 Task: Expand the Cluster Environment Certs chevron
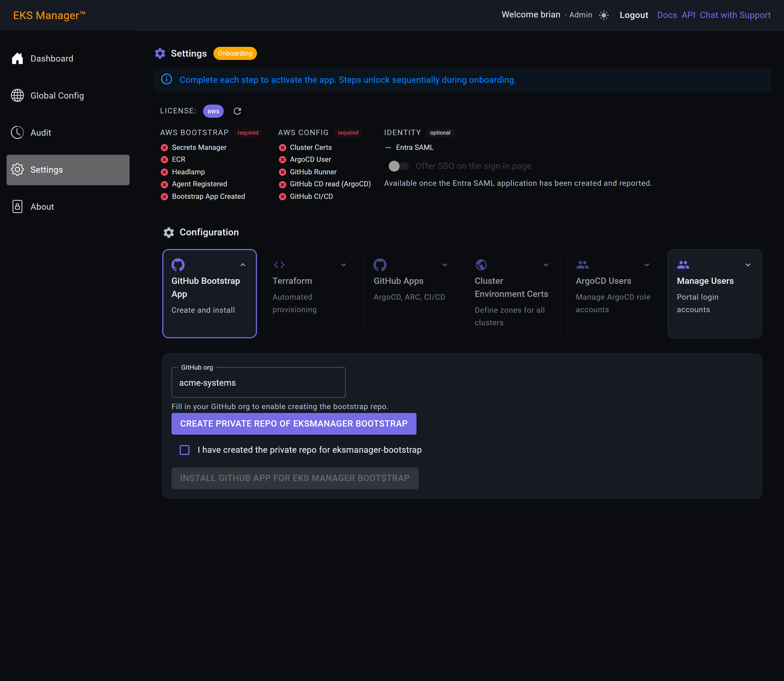coord(546,265)
